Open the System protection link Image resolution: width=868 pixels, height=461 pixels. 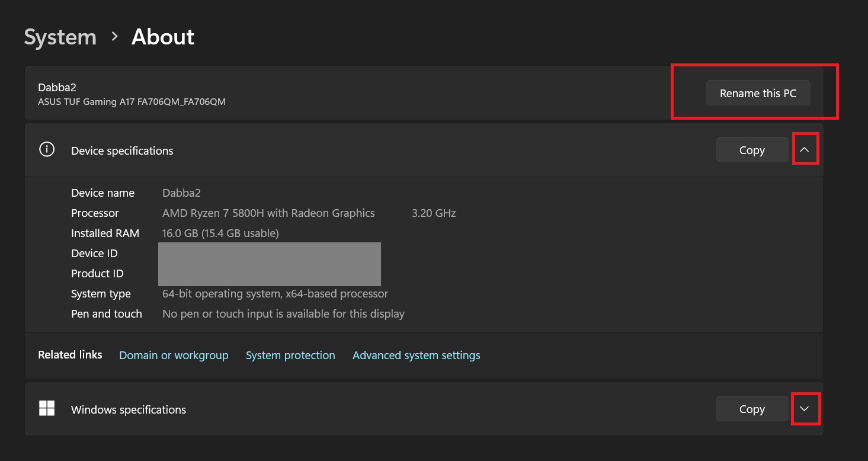click(x=290, y=355)
